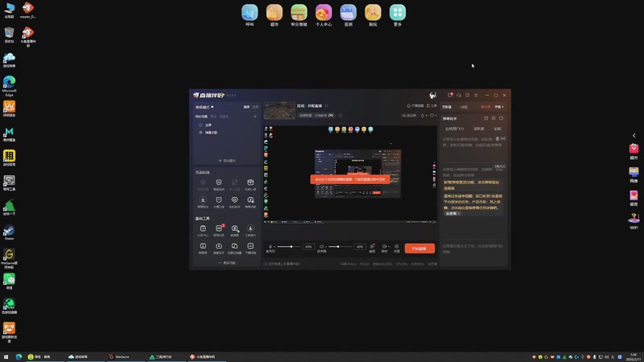Screen dimensions: 644x362
Task: Collapse the right desktop sidebar via its chevron
Action: tap(634, 135)
